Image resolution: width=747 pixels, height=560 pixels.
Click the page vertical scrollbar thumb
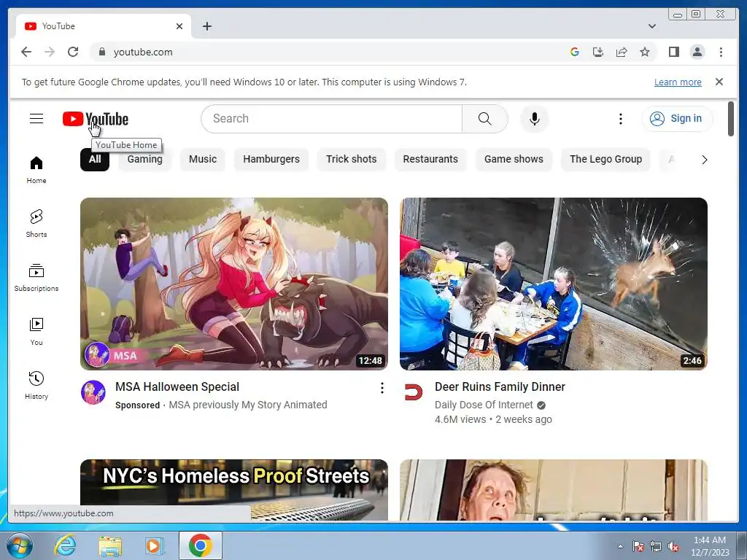point(731,119)
